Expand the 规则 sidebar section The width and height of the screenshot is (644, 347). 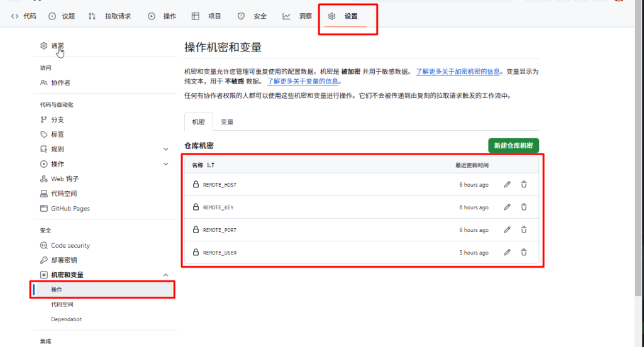tap(166, 150)
